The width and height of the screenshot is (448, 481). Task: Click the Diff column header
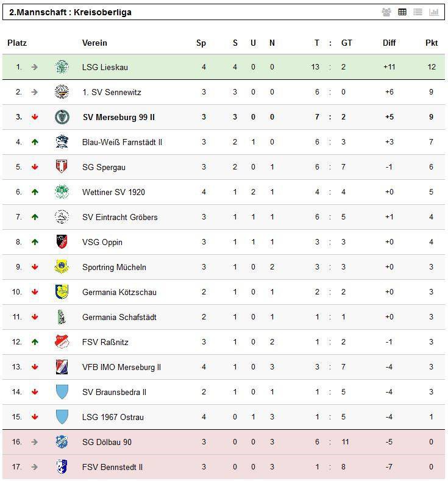389,43
